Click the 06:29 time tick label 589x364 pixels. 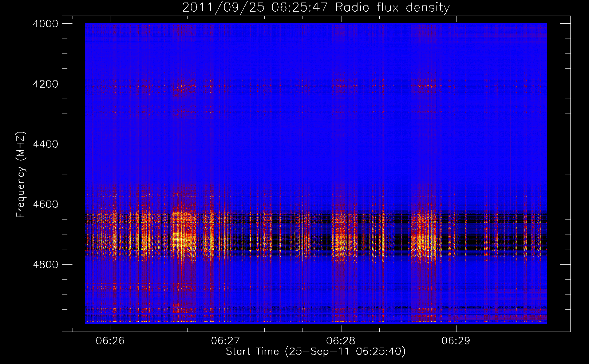(x=456, y=341)
